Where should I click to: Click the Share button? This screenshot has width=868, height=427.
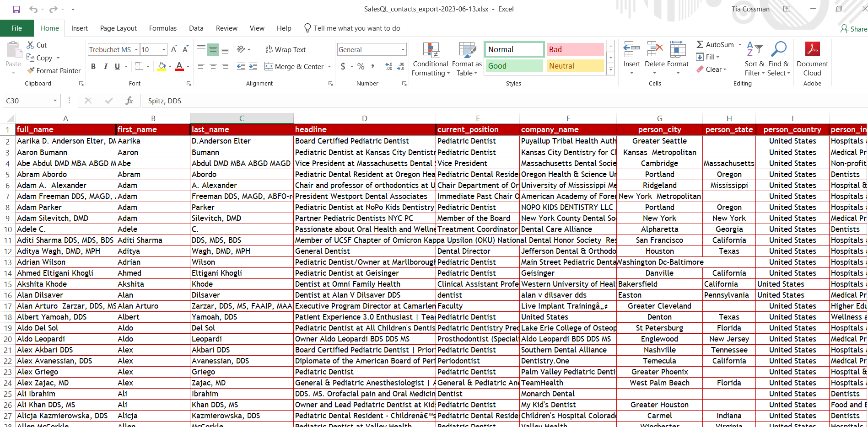(854, 29)
